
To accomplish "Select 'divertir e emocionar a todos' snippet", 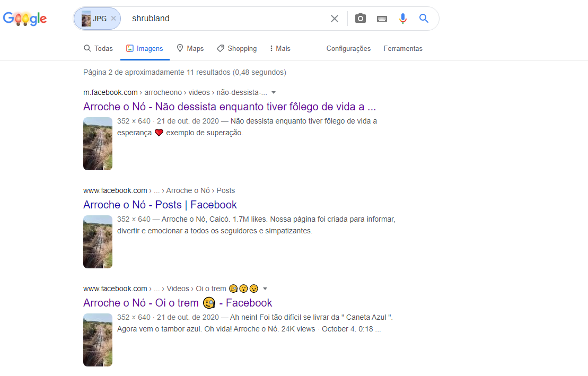I will click(215, 231).
